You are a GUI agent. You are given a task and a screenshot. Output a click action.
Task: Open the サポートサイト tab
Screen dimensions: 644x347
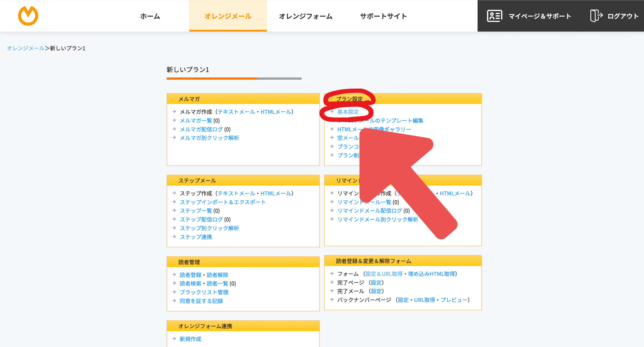pos(383,16)
